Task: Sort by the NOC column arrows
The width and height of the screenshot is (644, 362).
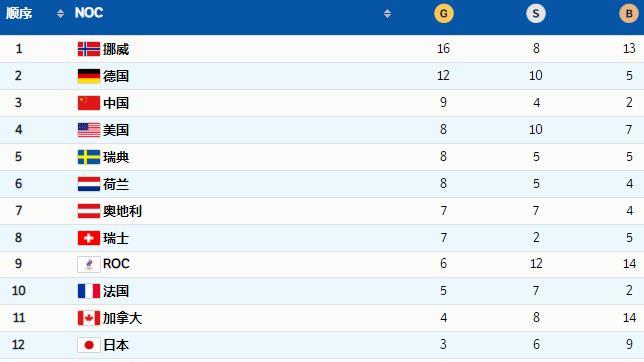Action: coord(387,14)
